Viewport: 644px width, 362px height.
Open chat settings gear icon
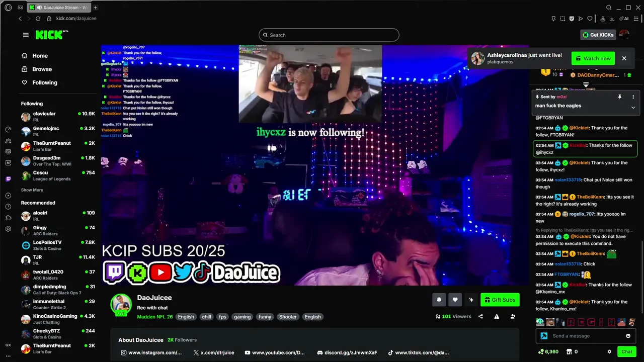point(609,351)
